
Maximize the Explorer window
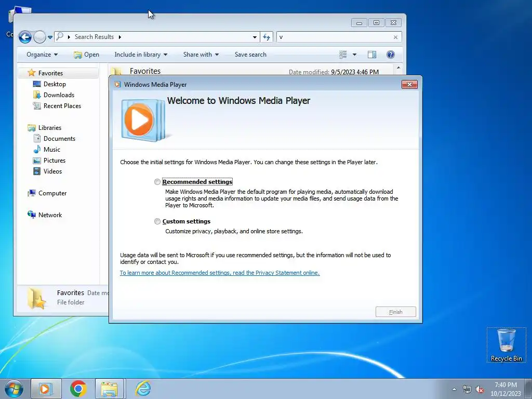[376, 23]
